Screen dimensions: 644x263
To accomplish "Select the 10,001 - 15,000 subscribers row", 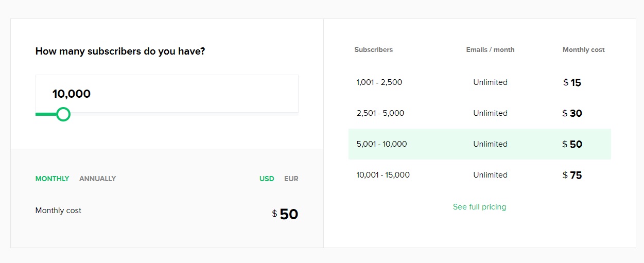I will click(x=480, y=175).
